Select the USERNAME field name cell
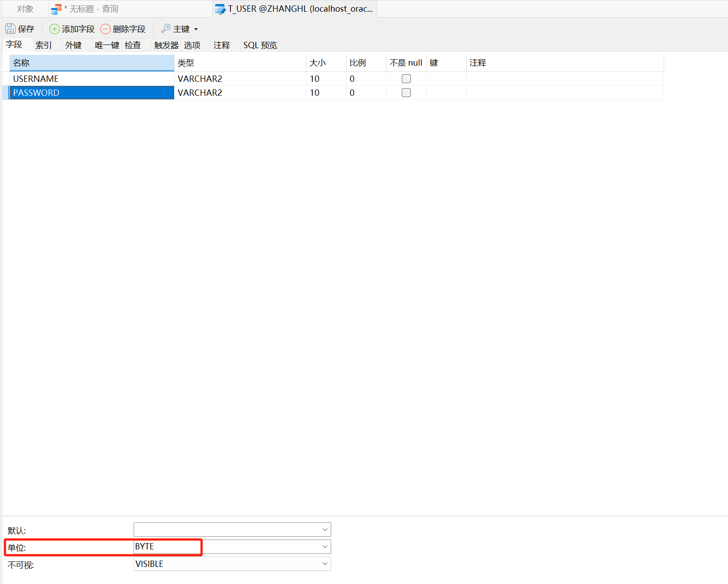 (x=90, y=79)
